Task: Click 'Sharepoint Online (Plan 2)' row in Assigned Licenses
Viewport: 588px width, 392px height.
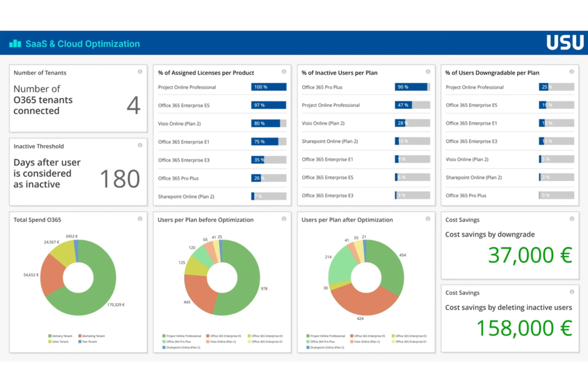Action: [222, 196]
